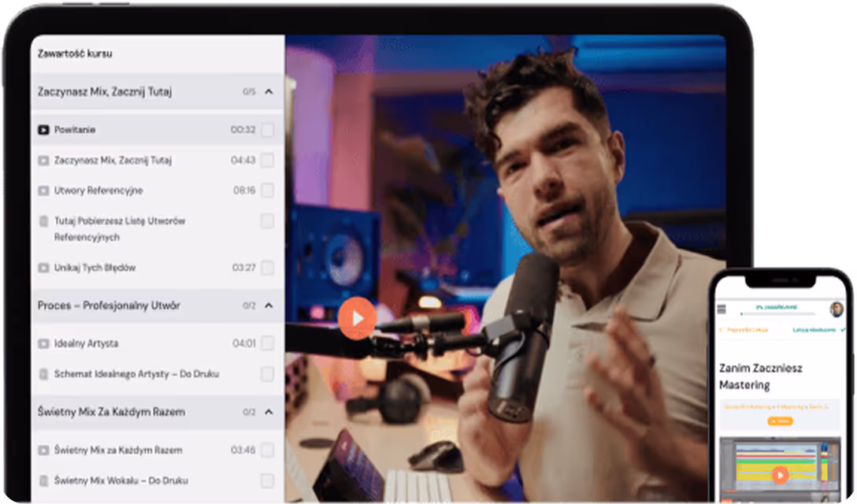Play the video thumbnail on the phone
Screen dimensions: 857x504
(x=780, y=475)
